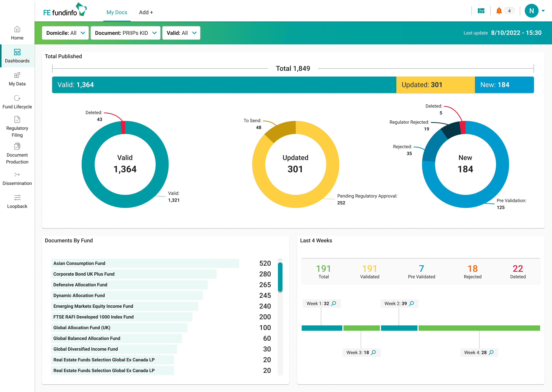The width and height of the screenshot is (552, 392).
Task: Open the My Data section icon
Action: pyautogui.click(x=17, y=75)
